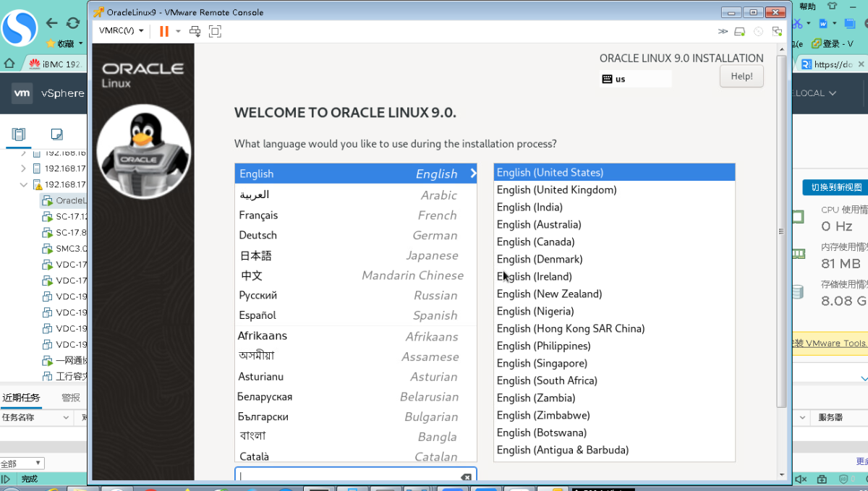The width and height of the screenshot is (868, 491).
Task: Choose English (Botswana) locale
Action: pyautogui.click(x=614, y=432)
